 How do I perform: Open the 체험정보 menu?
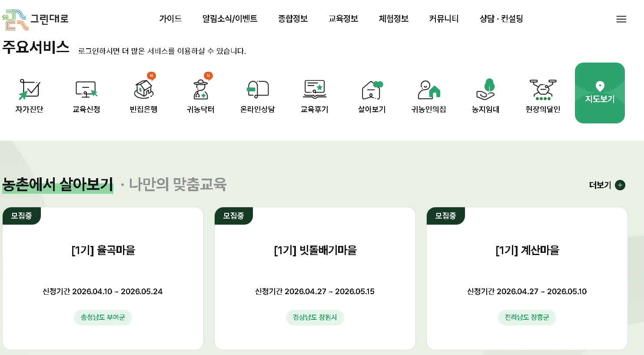click(x=394, y=19)
